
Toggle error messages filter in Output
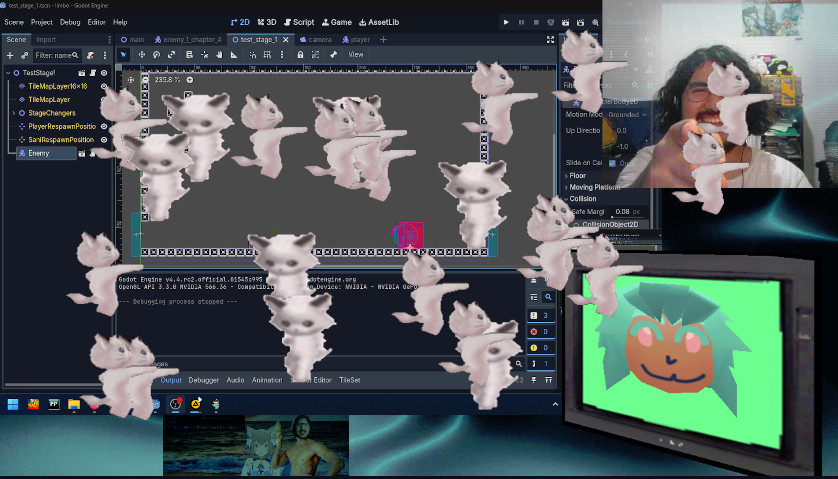(540, 331)
